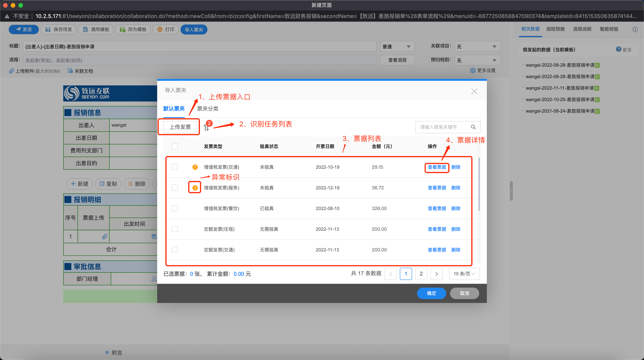Click the dialog list vertical scrollbar
The height and width of the screenshot is (360, 644).
click(479, 184)
